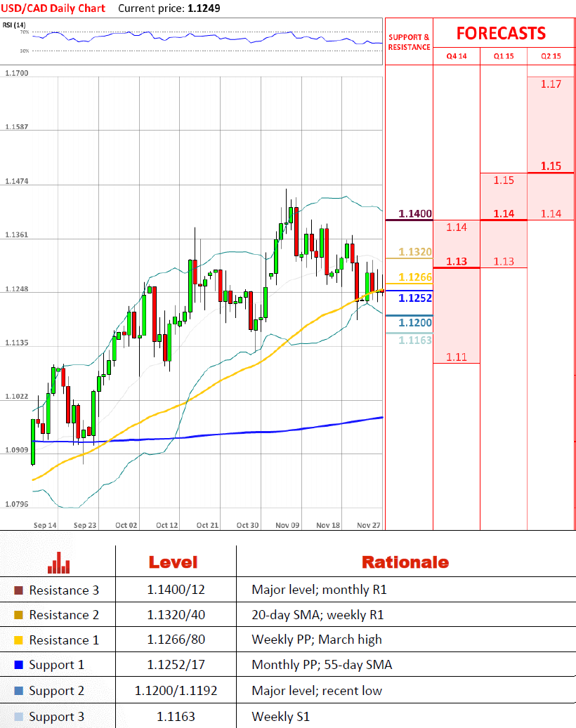The height and width of the screenshot is (728, 576).
Task: Click the 1.1252/17 level cell
Action: [176, 664]
